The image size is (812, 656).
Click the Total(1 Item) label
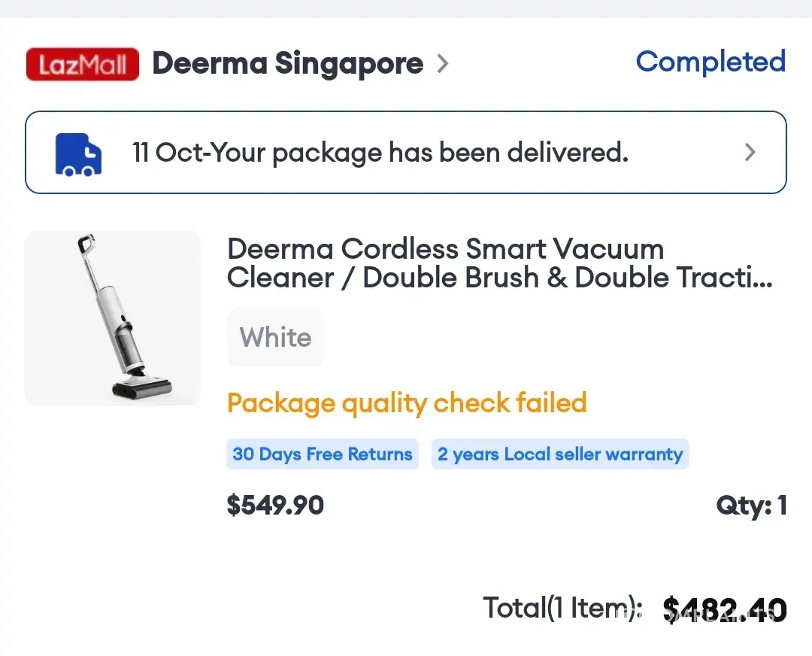562,608
